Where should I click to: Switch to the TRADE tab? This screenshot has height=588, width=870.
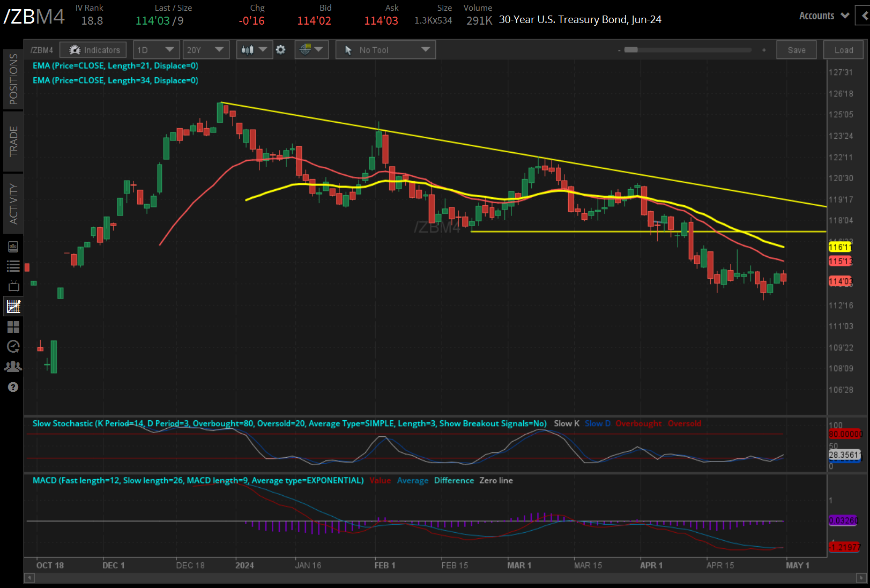[x=13, y=141]
